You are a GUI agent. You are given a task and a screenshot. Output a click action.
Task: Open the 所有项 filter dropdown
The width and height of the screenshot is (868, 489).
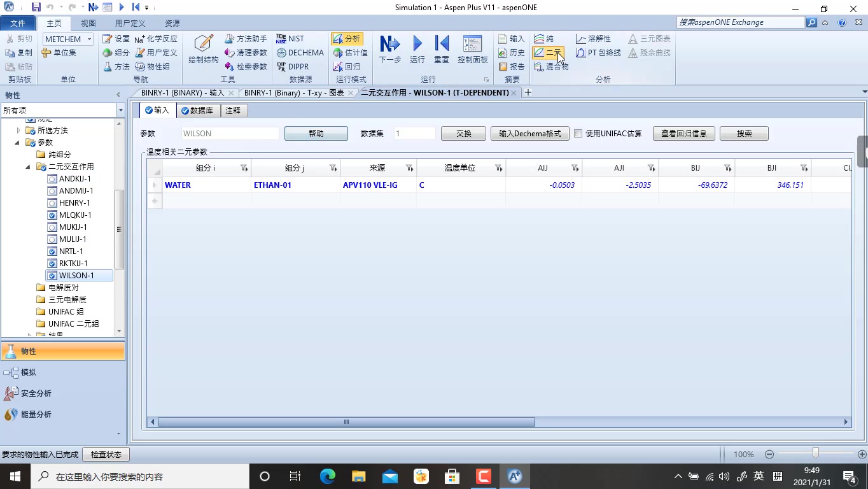[120, 110]
